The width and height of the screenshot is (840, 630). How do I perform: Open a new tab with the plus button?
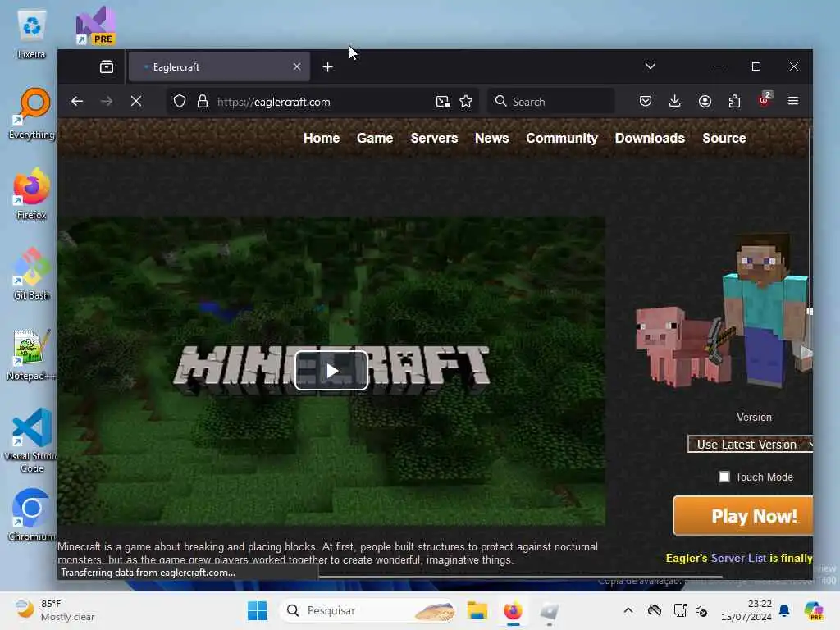328,67
